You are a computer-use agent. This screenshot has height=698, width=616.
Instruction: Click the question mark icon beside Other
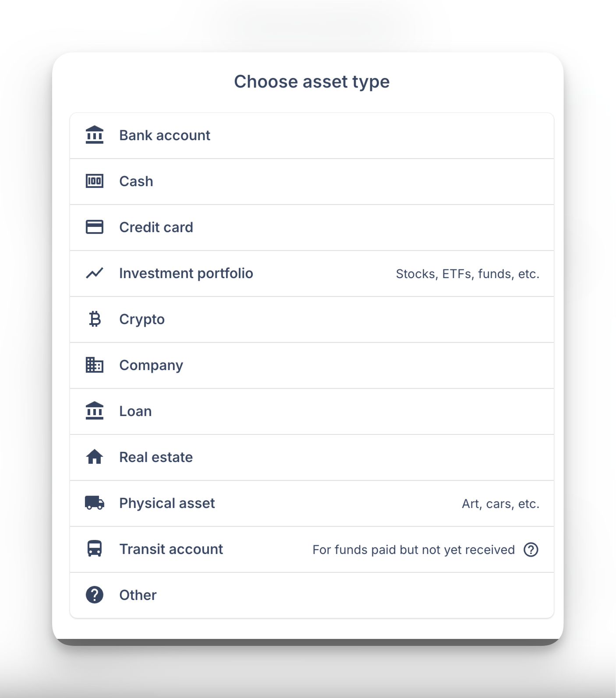click(95, 595)
